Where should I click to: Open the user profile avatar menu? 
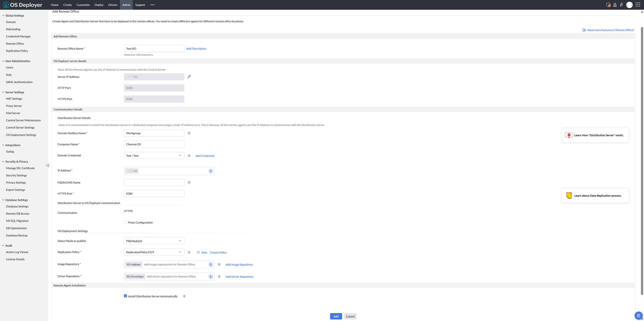pyautogui.click(x=630, y=5)
